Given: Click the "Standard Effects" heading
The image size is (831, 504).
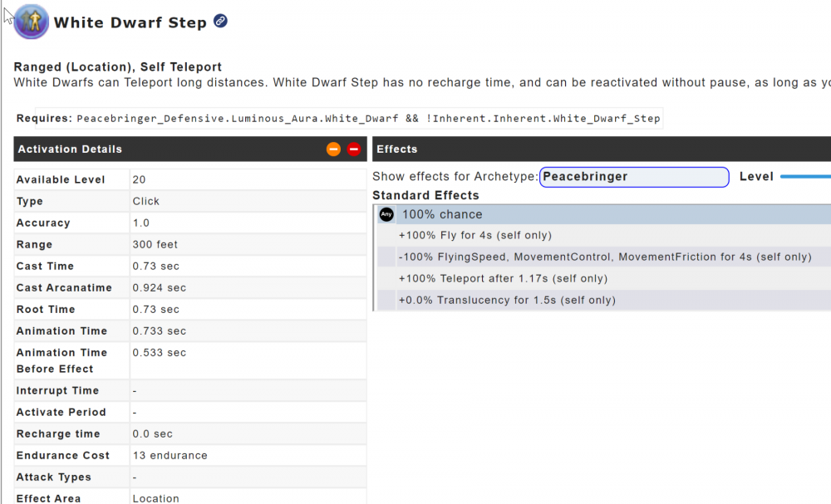Looking at the screenshot, I should pyautogui.click(x=425, y=196).
